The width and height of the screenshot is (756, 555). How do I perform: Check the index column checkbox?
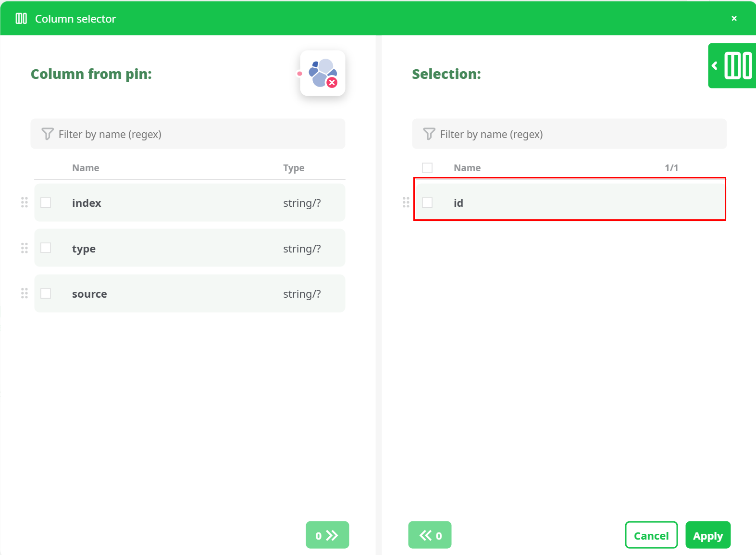click(46, 202)
